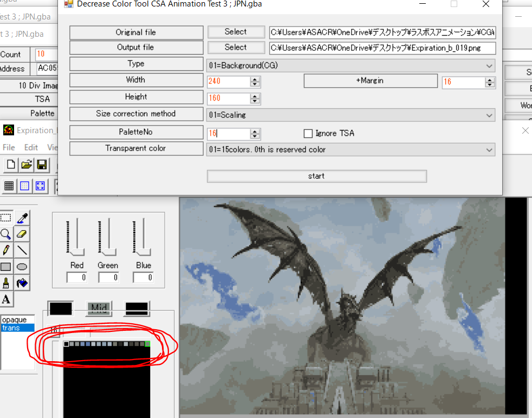Click Select next to Original file
Image resolution: width=532 pixels, height=418 pixels.
pyautogui.click(x=236, y=31)
